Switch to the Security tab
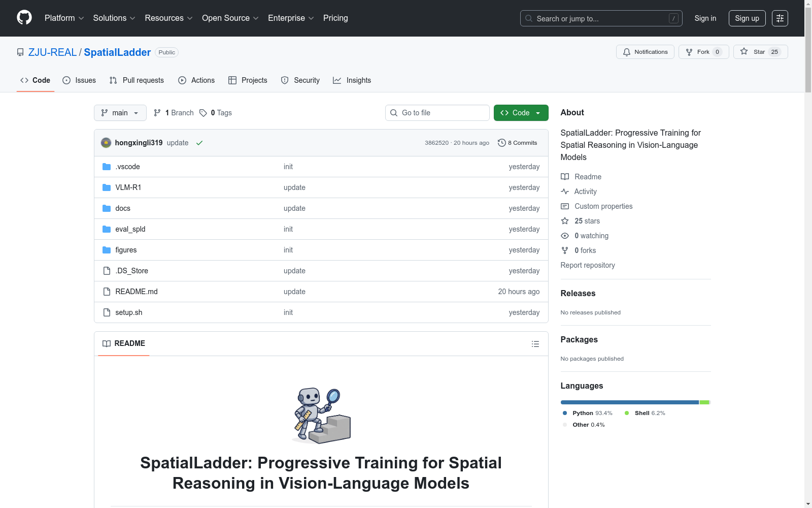The height and width of the screenshot is (508, 812). (300, 80)
